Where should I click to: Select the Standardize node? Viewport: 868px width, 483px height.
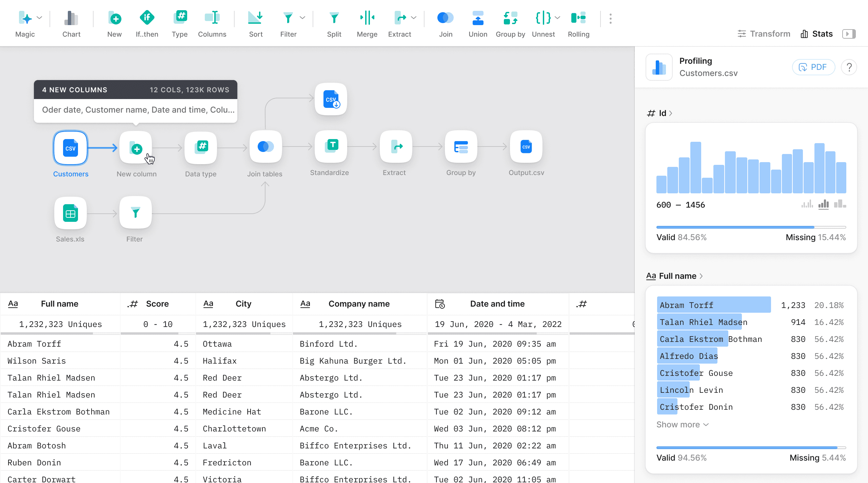pos(331,147)
